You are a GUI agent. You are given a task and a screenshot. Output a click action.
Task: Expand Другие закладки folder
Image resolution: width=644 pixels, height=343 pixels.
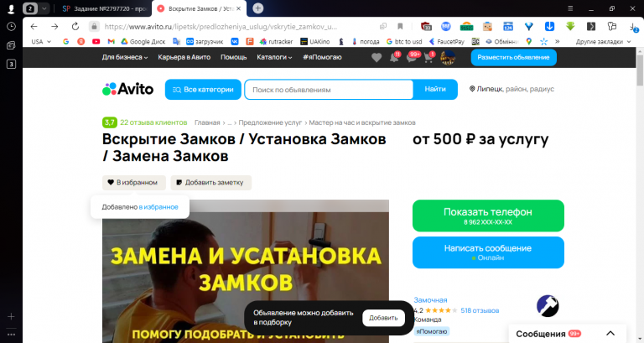tap(603, 41)
